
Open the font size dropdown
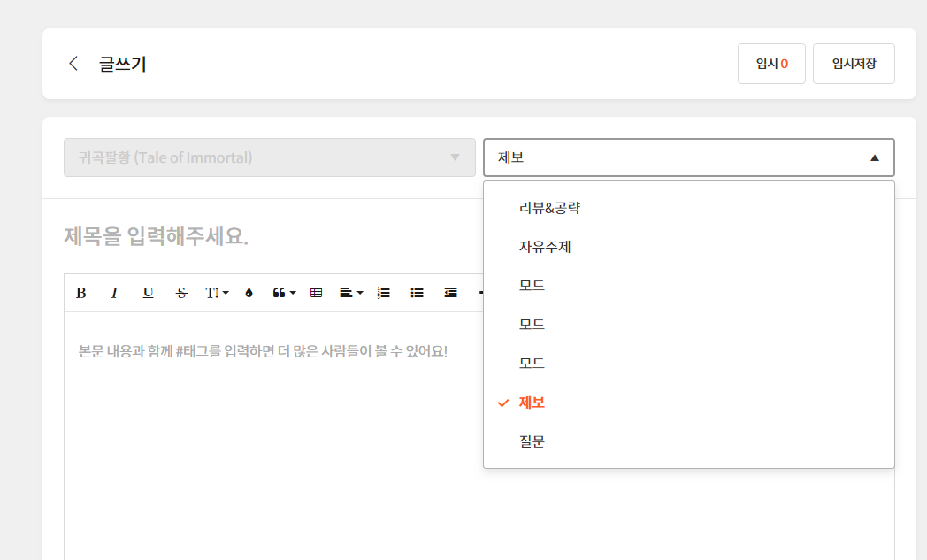(217, 293)
